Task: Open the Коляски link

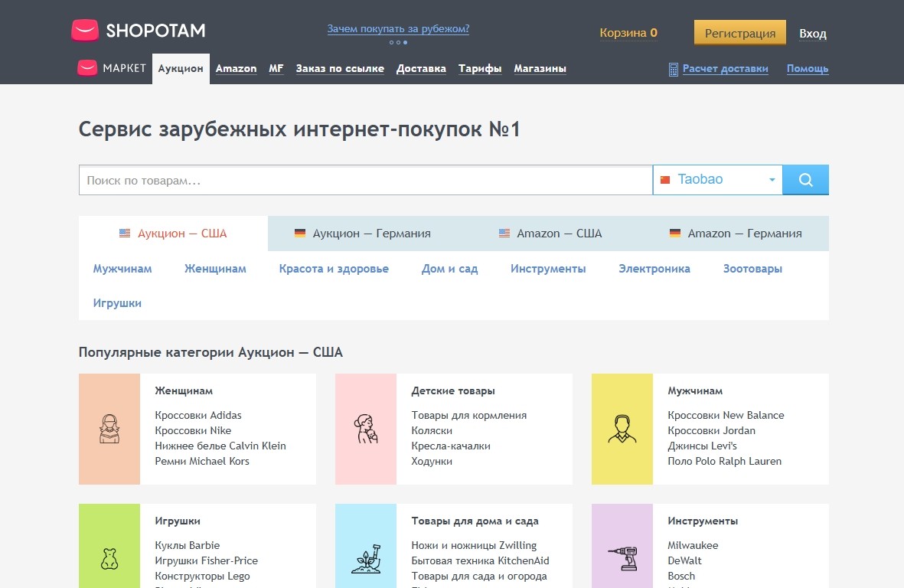Action: [x=431, y=430]
